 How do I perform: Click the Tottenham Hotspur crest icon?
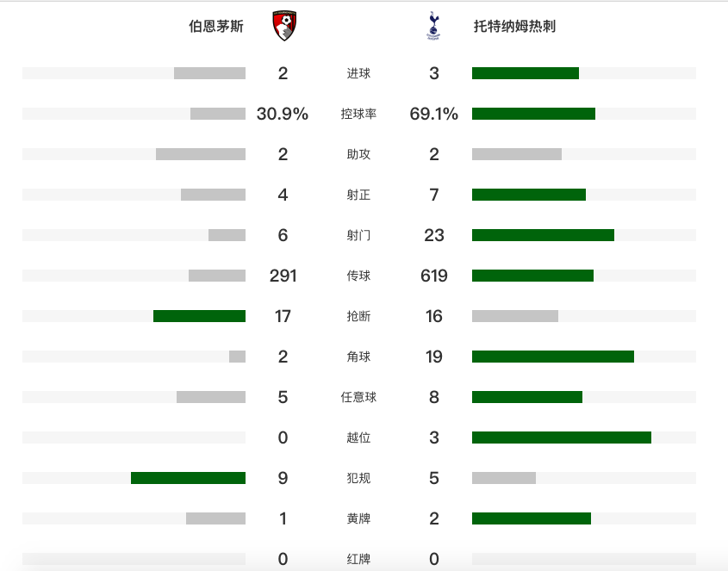(x=433, y=26)
